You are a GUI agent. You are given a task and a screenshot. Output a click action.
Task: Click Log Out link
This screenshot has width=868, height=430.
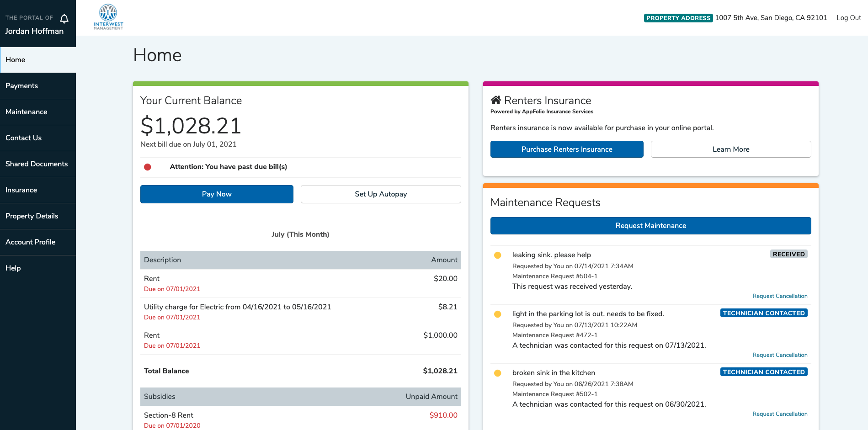pos(849,18)
